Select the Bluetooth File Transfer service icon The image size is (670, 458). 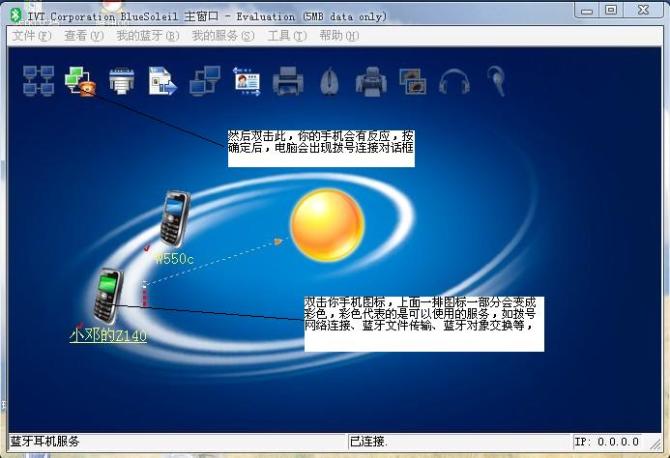162,81
